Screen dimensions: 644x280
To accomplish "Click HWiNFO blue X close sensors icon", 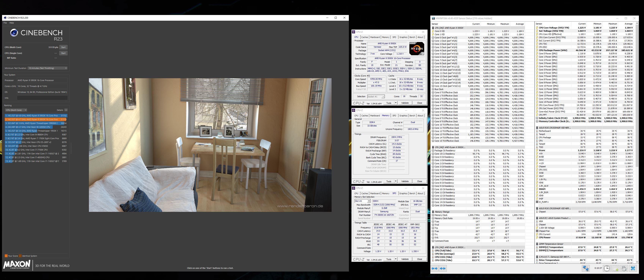I will 633,268.
